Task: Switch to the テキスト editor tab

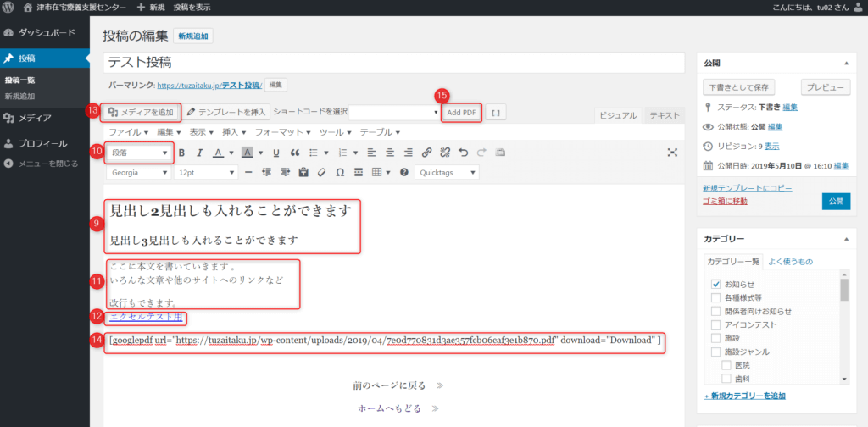Action: (665, 116)
